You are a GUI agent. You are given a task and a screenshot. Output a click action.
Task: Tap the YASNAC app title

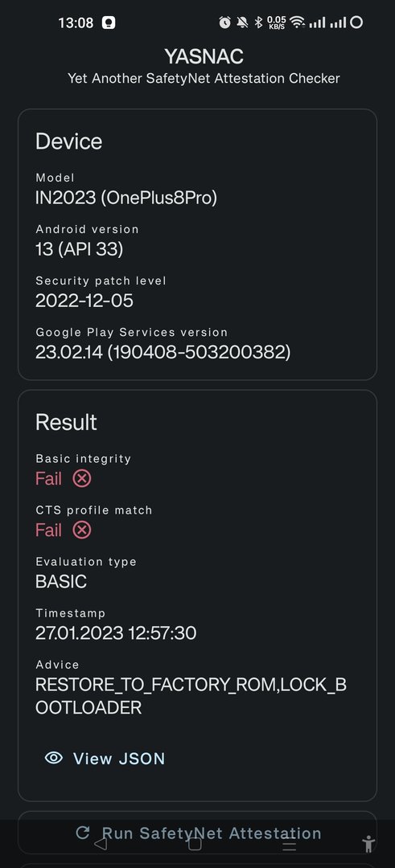tap(204, 56)
